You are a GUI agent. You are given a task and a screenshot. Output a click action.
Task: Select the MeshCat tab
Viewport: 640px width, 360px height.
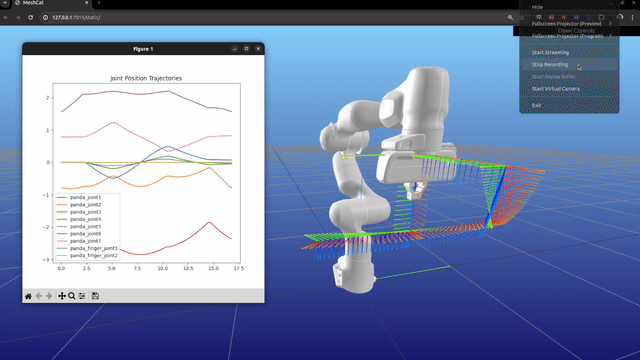click(51, 3)
